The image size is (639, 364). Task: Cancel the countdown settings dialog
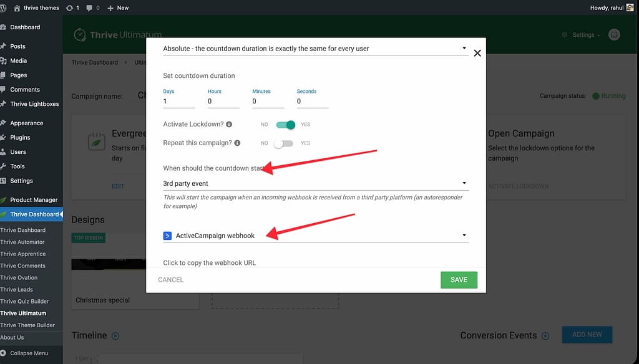170,280
